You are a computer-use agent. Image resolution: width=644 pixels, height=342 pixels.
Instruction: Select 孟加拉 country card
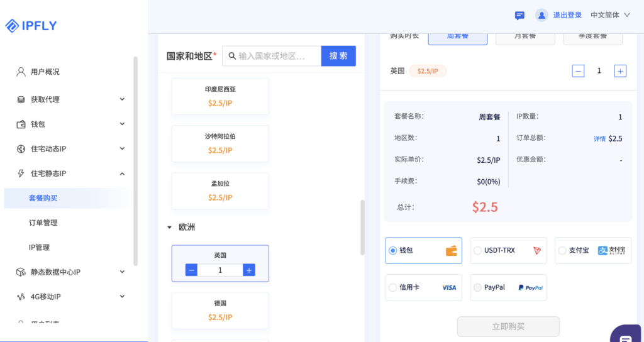tap(220, 191)
